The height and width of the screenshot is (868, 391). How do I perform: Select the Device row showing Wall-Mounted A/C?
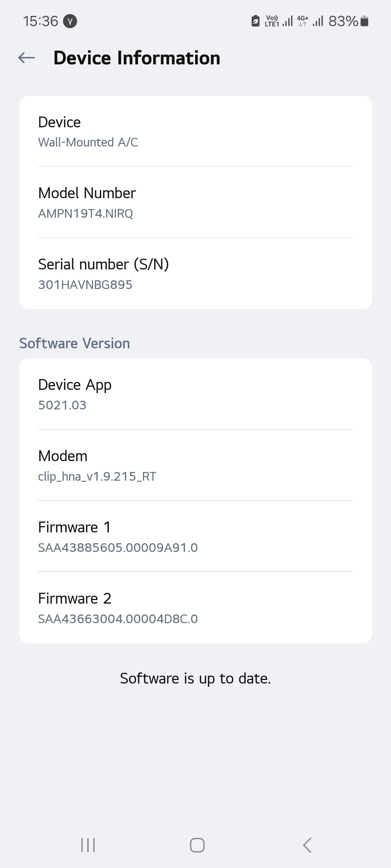pos(195,132)
